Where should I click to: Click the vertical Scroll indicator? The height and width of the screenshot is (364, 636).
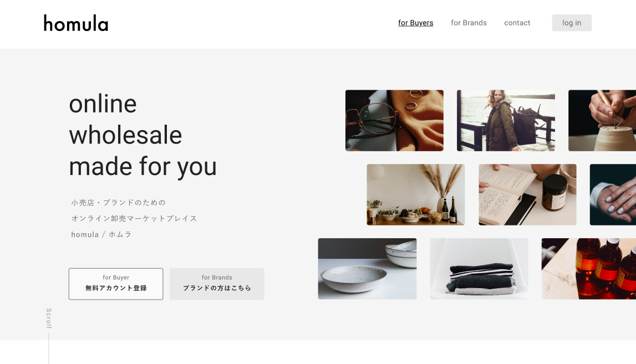[49, 318]
